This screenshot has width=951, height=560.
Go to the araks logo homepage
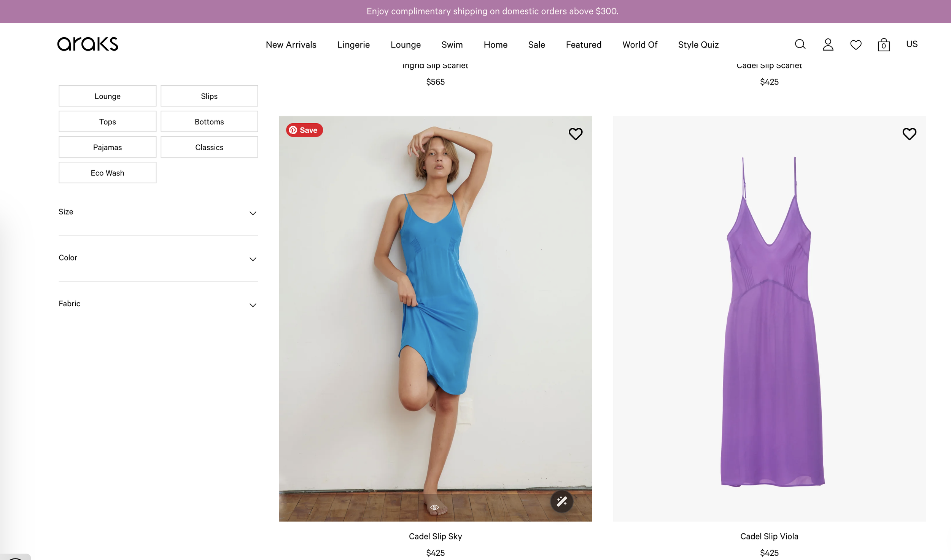coord(88,44)
